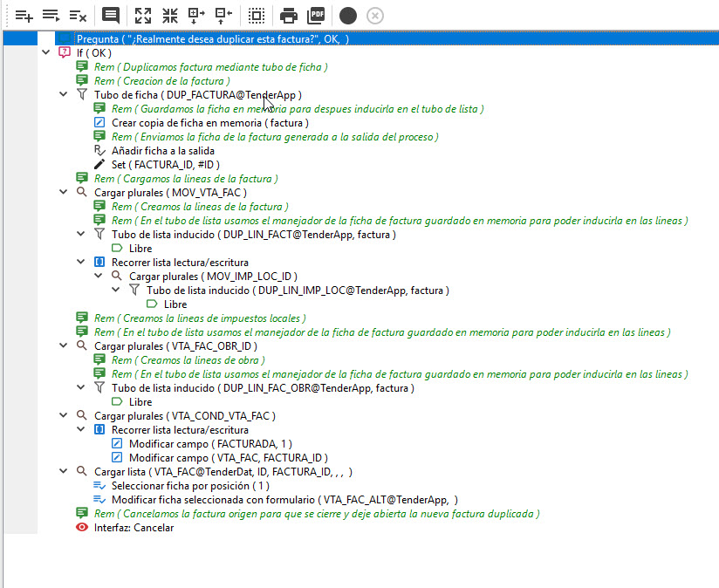Click the magnifier icon of Cargar lista VTA_FAC@TenderDat
The width and height of the screenshot is (719, 588).
pyautogui.click(x=82, y=471)
